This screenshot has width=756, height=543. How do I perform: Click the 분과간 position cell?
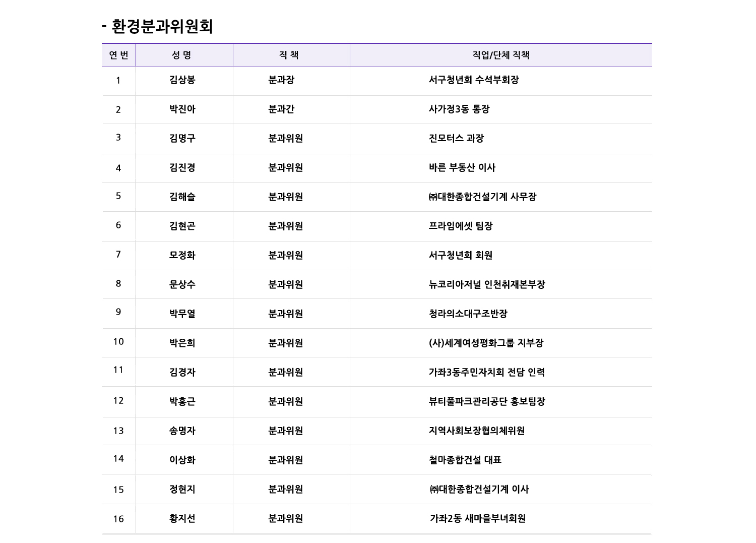[x=281, y=109]
